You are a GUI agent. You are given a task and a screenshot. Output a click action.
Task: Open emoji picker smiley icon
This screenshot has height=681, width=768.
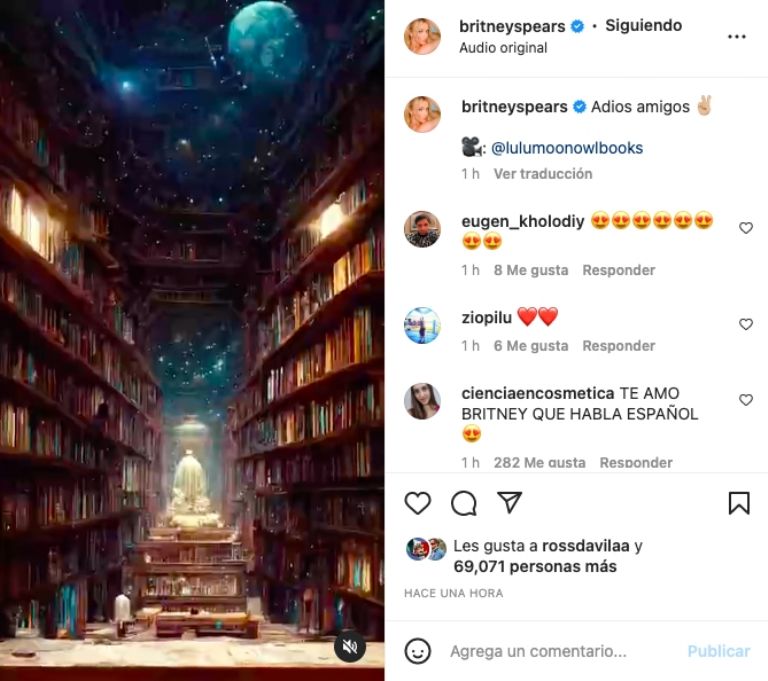click(417, 651)
